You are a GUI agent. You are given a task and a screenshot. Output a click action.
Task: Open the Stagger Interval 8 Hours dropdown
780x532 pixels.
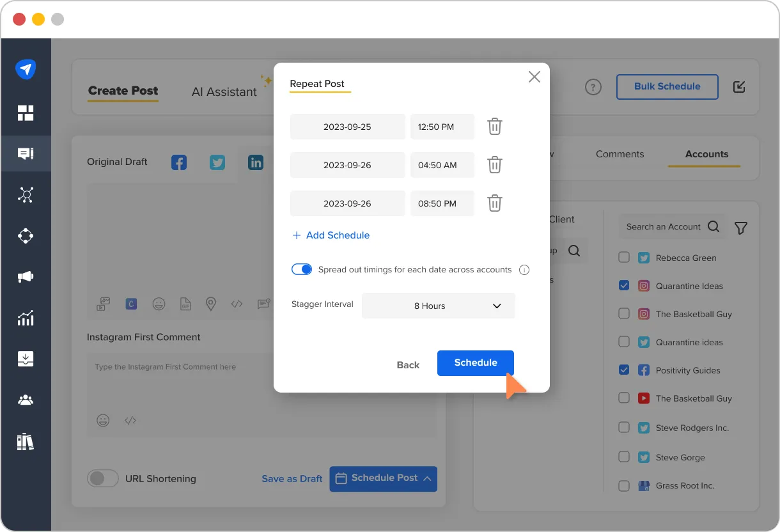pyautogui.click(x=438, y=306)
